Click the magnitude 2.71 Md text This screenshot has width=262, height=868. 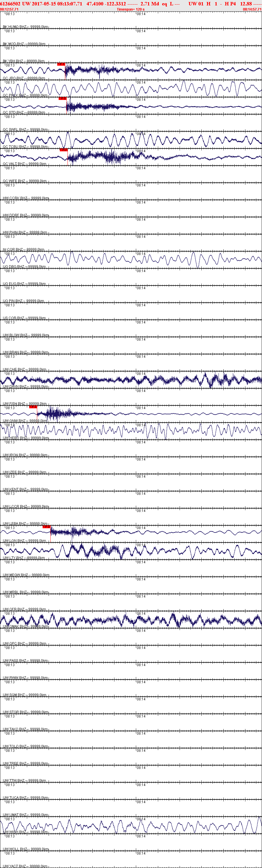pos(150,4)
